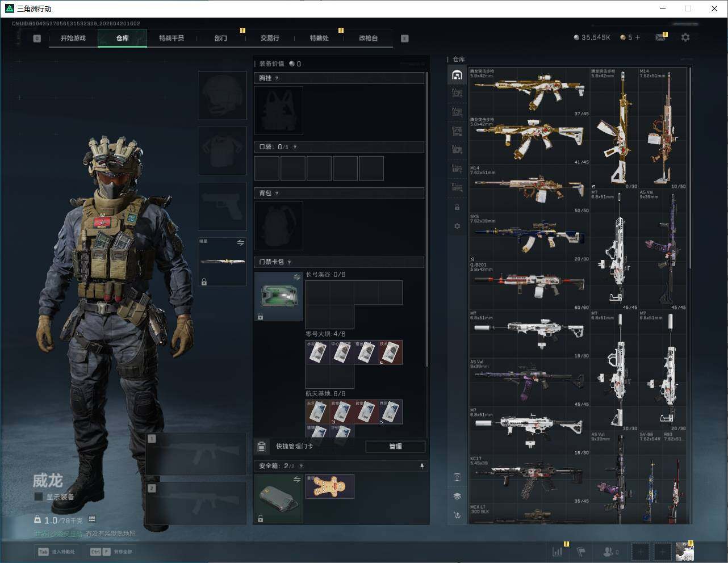Click the flag icon in bottom bar
This screenshot has width=728, height=563.
581,551
